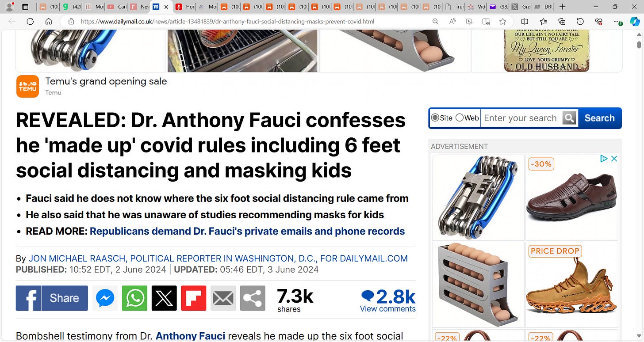
Task: Select the Site search radio button
Action: coord(435,118)
